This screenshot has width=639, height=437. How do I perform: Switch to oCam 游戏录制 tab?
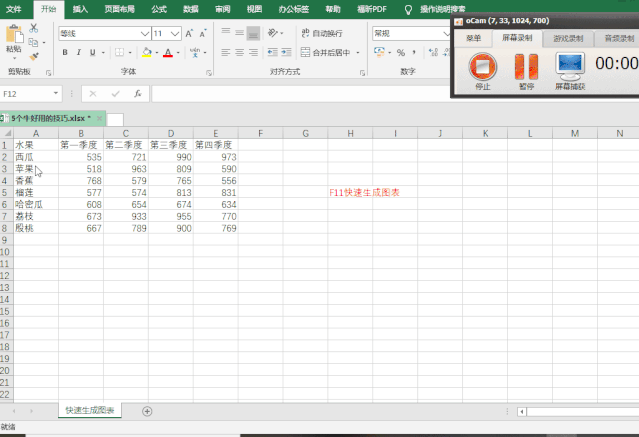coord(568,38)
